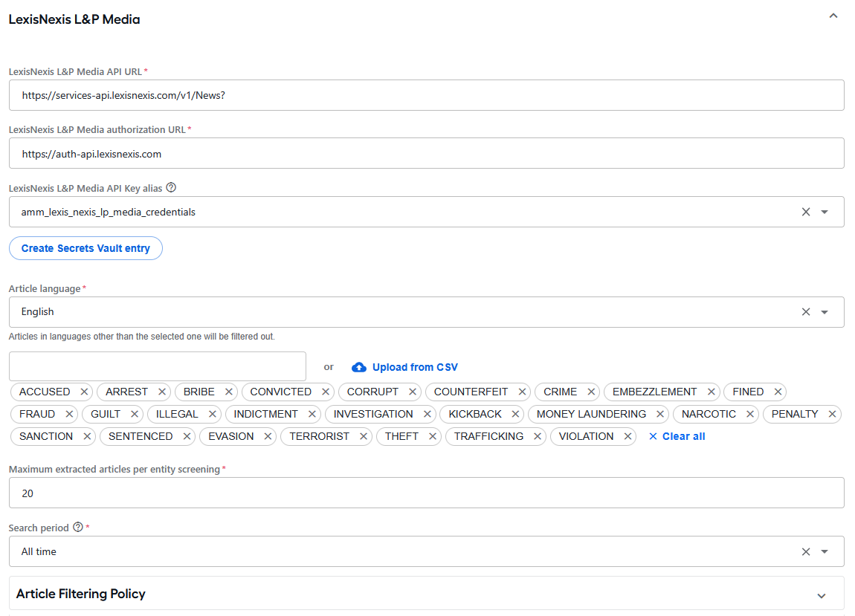The image size is (855, 616).
Task: Remove the INDICTMENT keyword chip
Action: click(x=312, y=415)
